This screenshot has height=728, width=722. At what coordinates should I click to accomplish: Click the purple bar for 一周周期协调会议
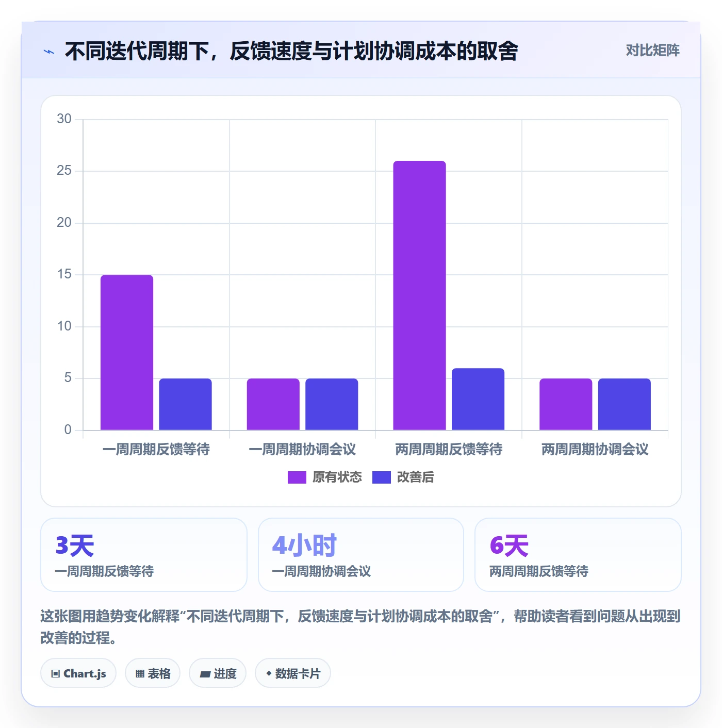[x=273, y=404]
